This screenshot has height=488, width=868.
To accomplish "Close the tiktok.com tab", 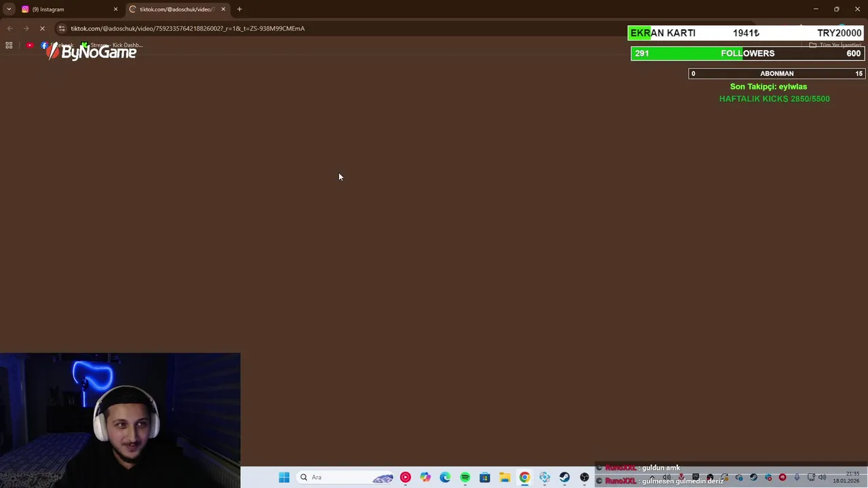I will 223,9.
